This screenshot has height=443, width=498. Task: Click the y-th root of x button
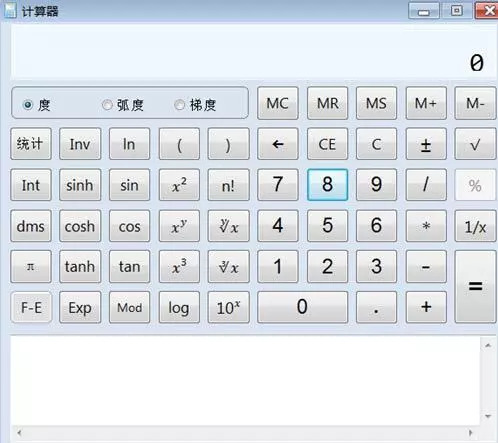(228, 226)
